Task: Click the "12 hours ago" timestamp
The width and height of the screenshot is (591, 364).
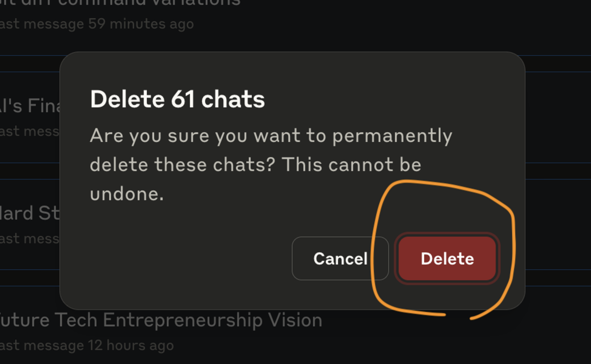Action: pos(130,345)
